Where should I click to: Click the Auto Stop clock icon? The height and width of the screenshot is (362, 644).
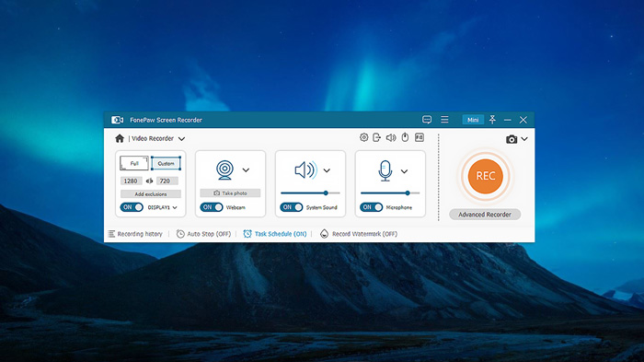tap(180, 234)
